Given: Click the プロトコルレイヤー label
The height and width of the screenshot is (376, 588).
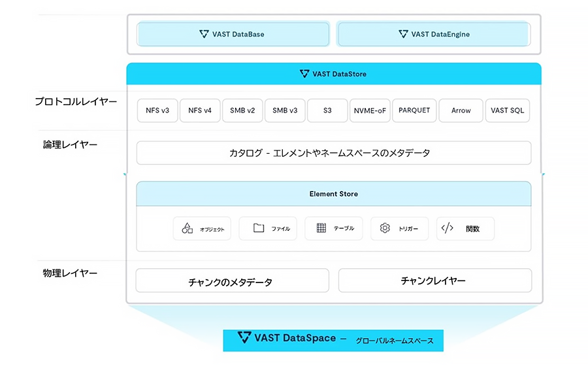Looking at the screenshot, I should [x=76, y=101].
